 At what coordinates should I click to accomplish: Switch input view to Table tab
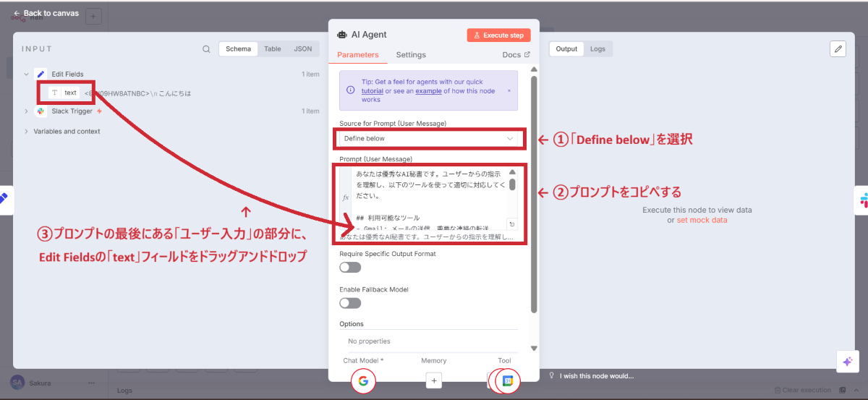pyautogui.click(x=273, y=49)
